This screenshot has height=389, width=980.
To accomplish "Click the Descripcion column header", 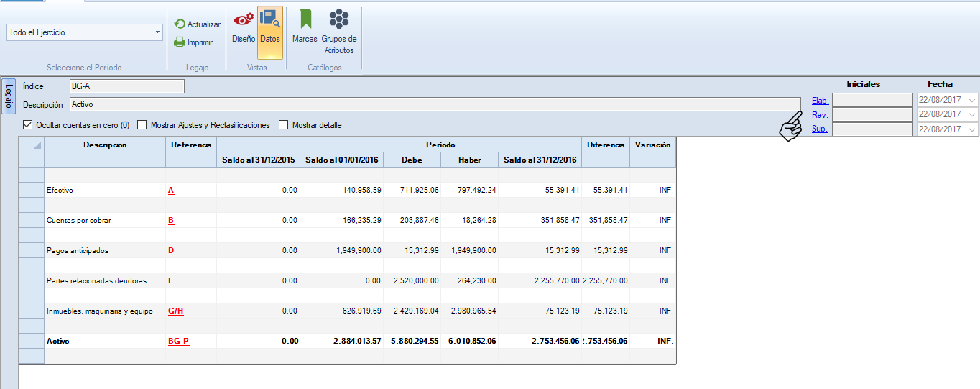I will [105, 145].
